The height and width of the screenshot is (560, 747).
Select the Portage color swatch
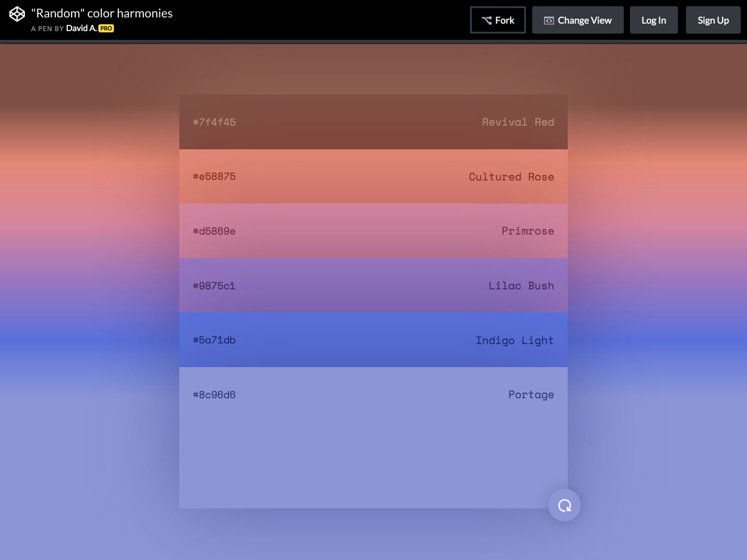tap(374, 436)
